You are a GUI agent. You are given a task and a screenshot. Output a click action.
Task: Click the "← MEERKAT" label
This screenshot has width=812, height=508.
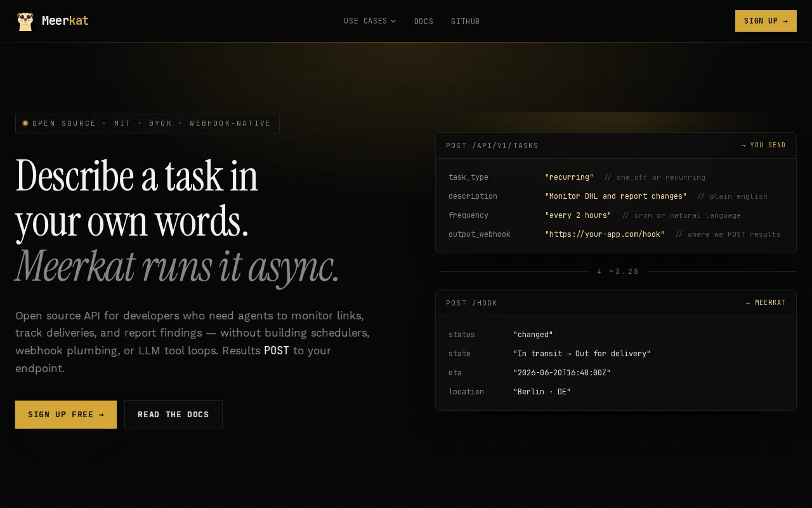point(766,303)
